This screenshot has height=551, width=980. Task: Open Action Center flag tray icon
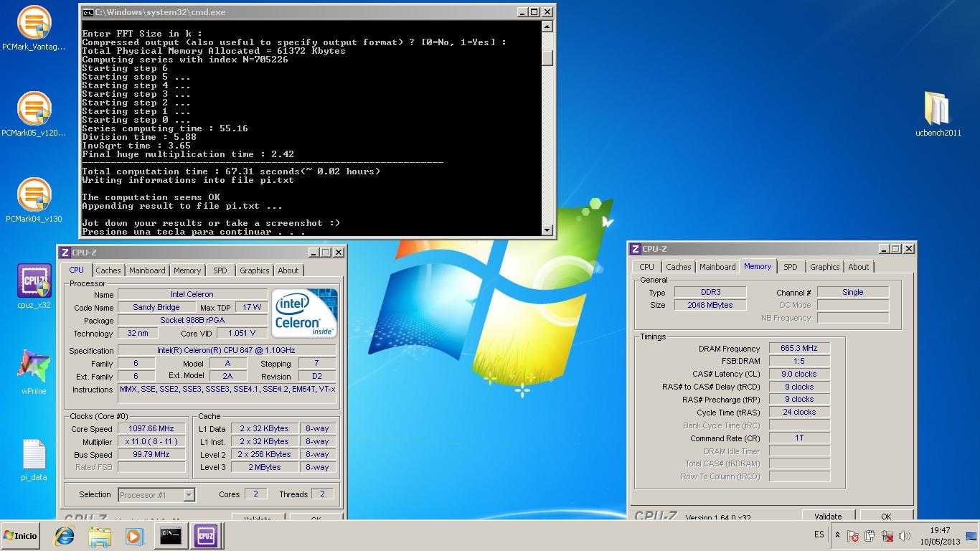click(853, 536)
